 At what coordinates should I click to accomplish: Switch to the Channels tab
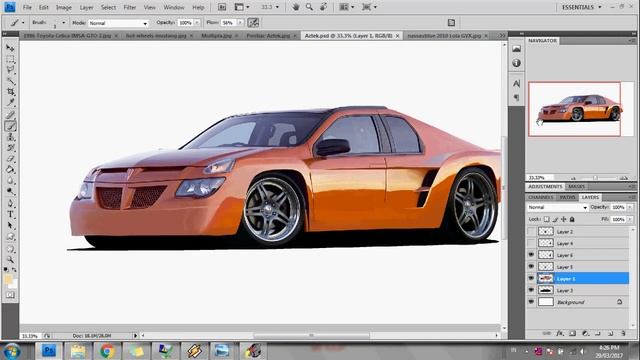pos(540,197)
